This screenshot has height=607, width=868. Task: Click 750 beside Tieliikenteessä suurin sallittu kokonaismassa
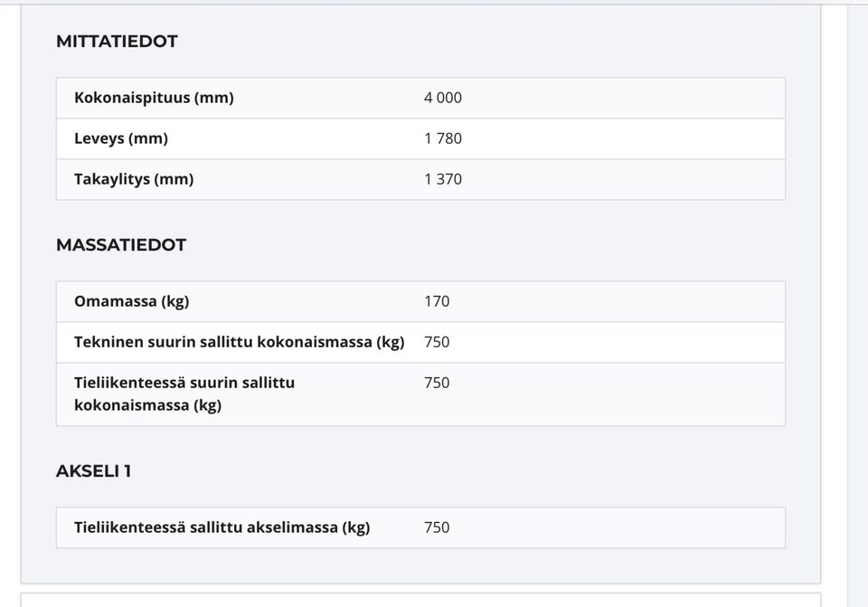(x=437, y=383)
